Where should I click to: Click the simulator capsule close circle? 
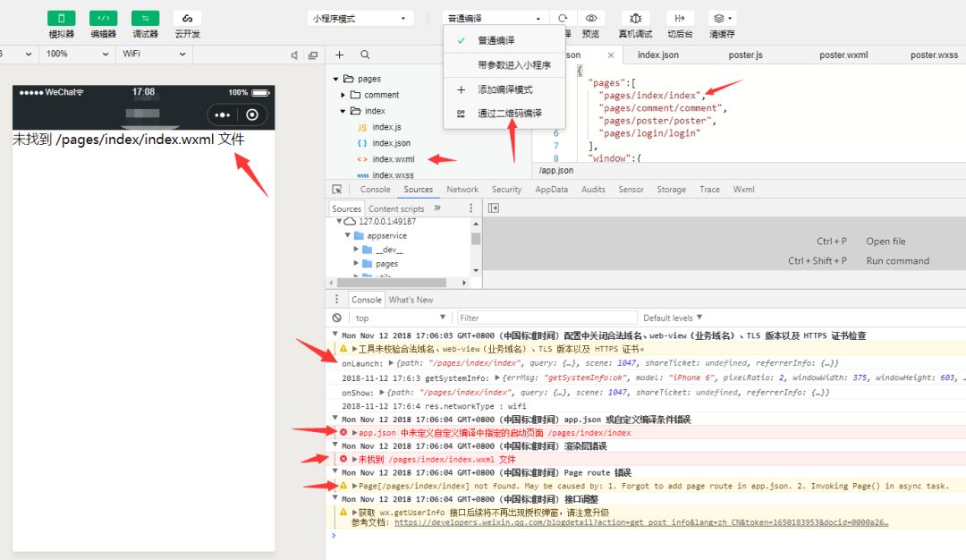pos(252,115)
